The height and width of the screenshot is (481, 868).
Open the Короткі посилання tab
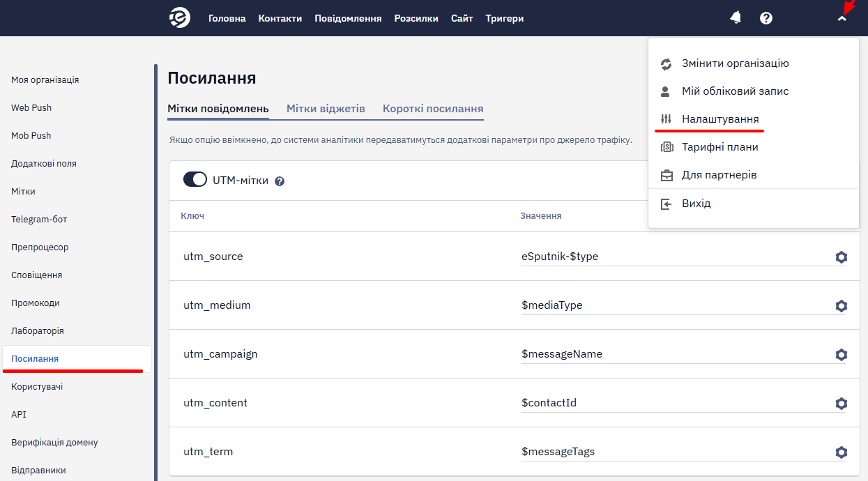433,109
